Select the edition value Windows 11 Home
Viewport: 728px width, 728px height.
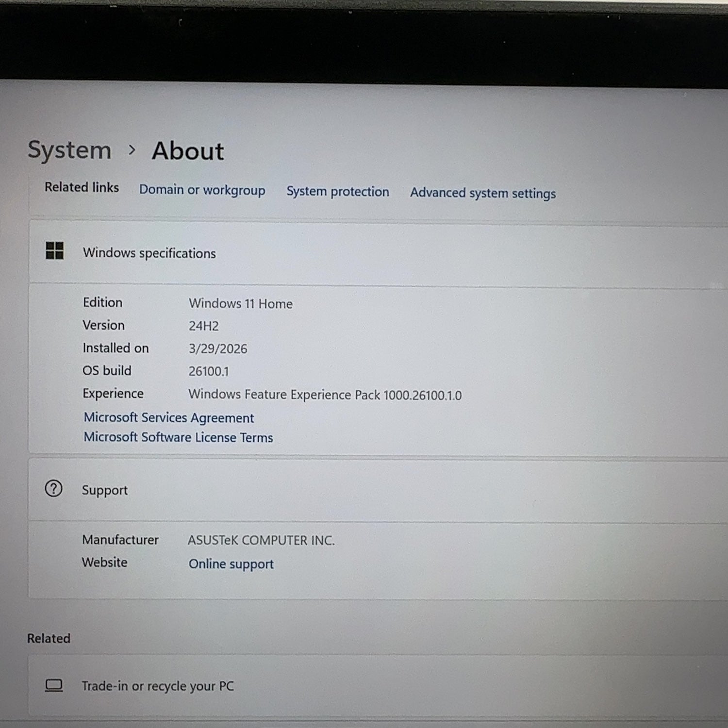point(241,303)
